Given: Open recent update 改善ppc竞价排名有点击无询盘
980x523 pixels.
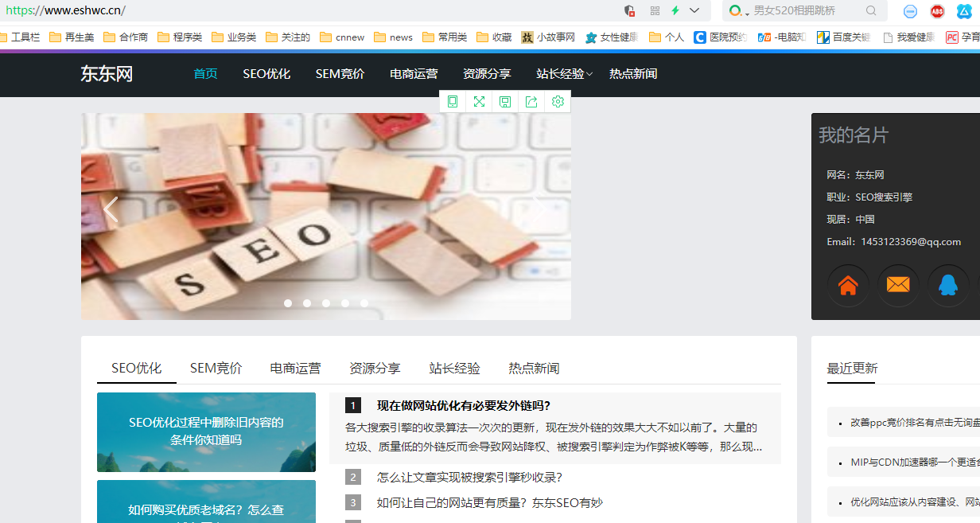Looking at the screenshot, I should [x=915, y=422].
